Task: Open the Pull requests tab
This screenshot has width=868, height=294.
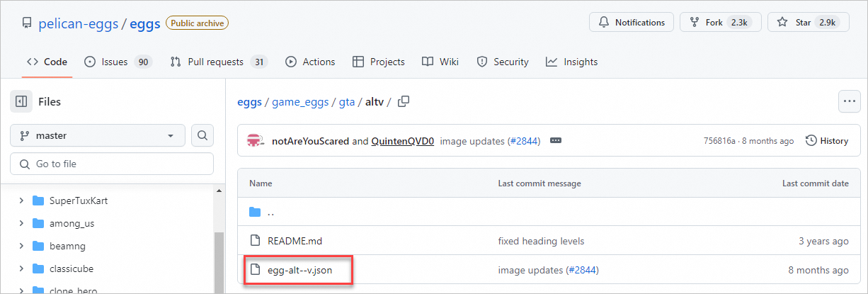Action: pos(219,62)
